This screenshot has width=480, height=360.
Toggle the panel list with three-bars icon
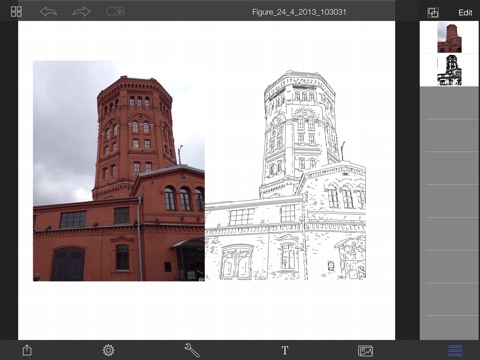pyautogui.click(x=455, y=350)
